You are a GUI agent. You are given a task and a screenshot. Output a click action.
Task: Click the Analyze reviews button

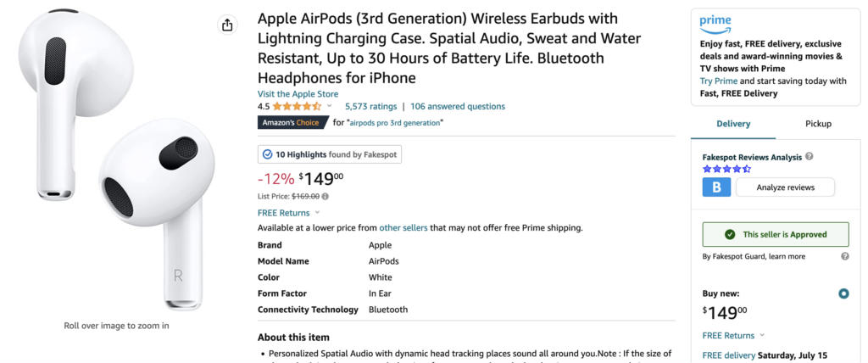pyautogui.click(x=785, y=187)
